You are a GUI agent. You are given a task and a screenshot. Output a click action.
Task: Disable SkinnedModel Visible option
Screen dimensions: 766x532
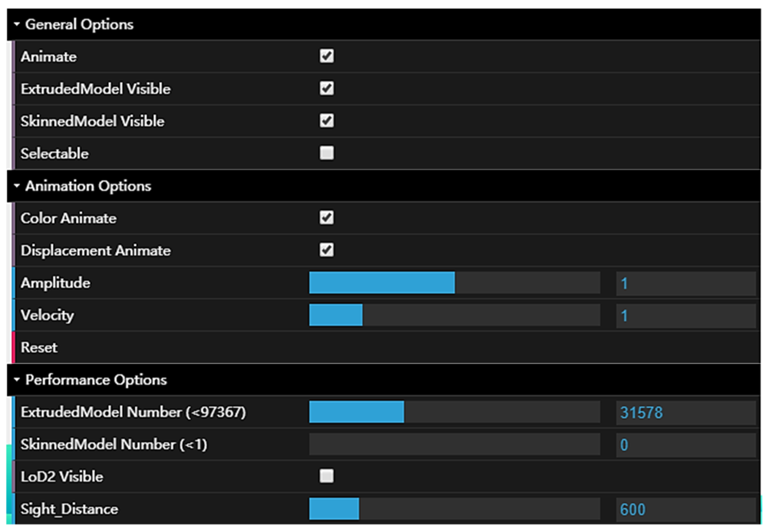[326, 121]
